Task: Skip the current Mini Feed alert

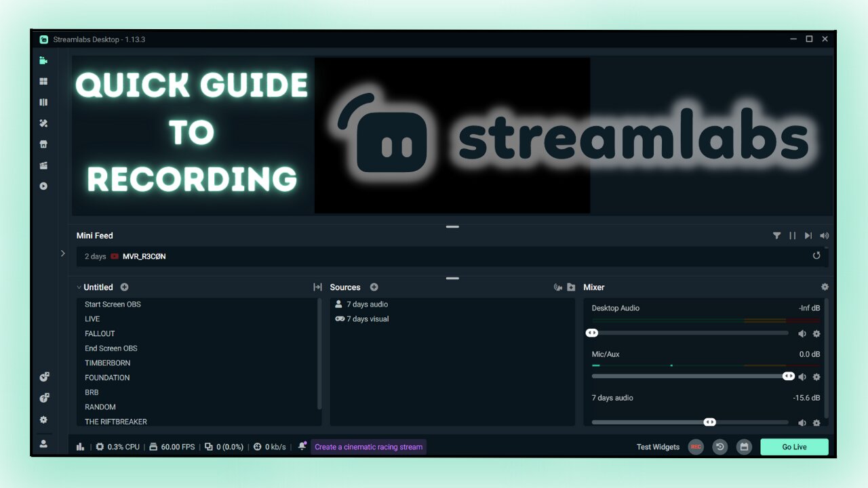Action: (808, 236)
